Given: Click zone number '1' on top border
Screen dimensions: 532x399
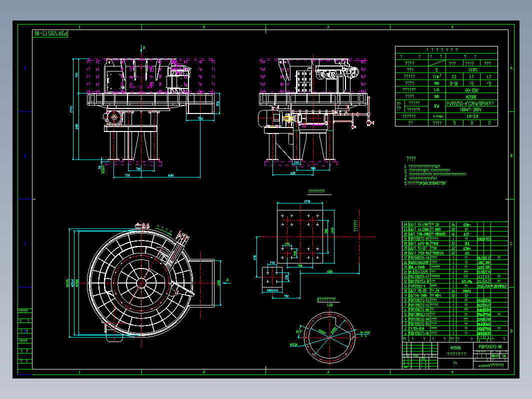Looking at the screenshot, I should pos(79,27).
